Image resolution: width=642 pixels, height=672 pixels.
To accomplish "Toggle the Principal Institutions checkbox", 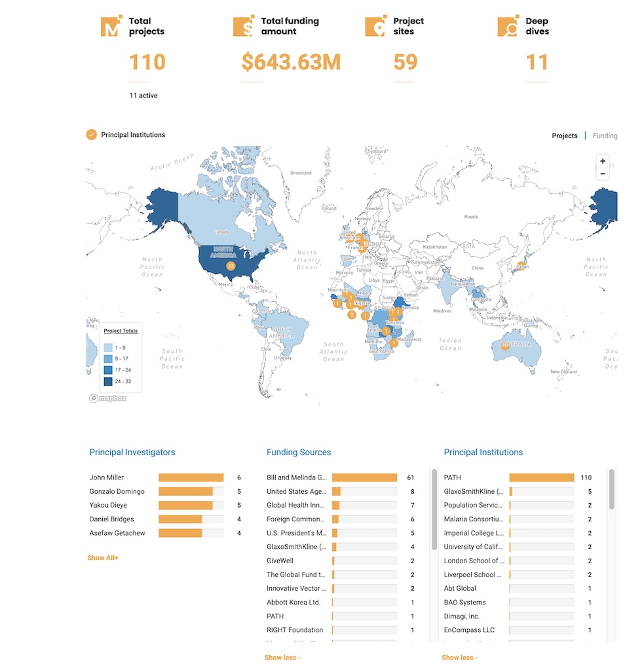I will [x=91, y=134].
